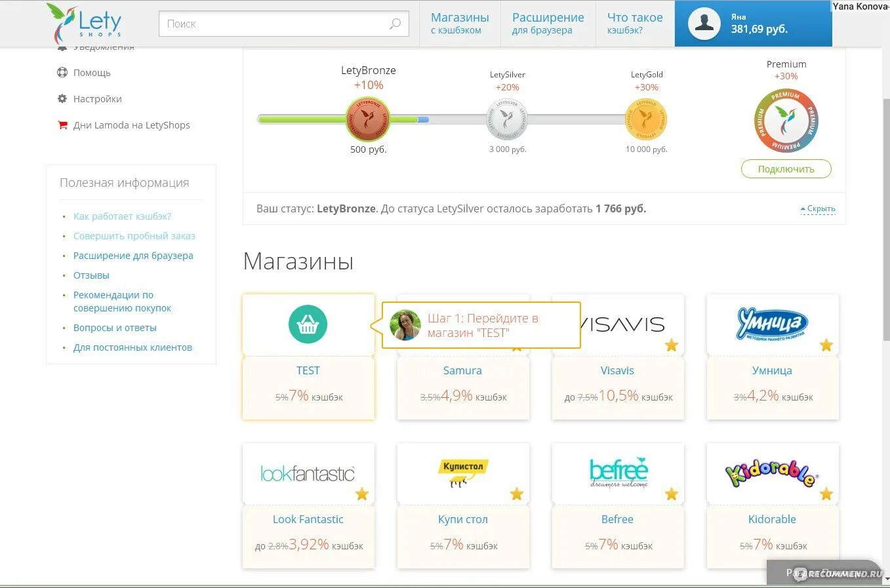Open the Яна account balance menu
This screenshot has width=890, height=588.
tap(754, 24)
